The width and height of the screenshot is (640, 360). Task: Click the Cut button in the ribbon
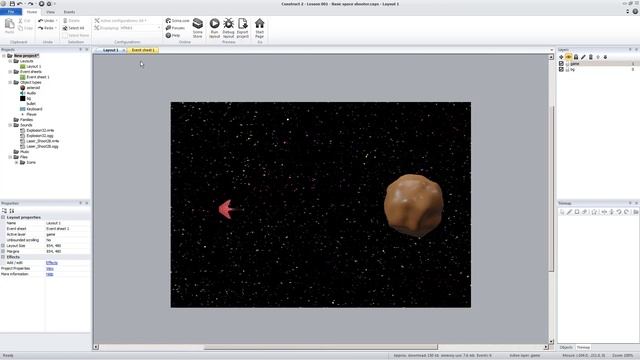(x=24, y=20)
